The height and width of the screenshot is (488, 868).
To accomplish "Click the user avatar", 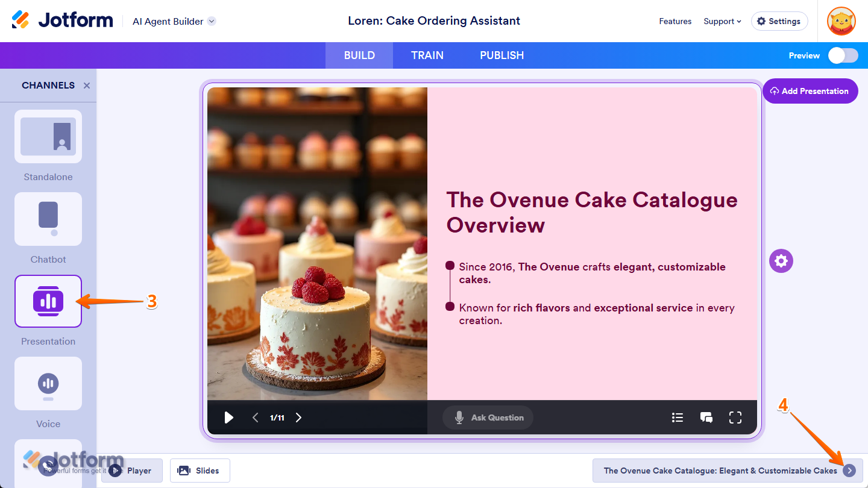I will tap(841, 21).
